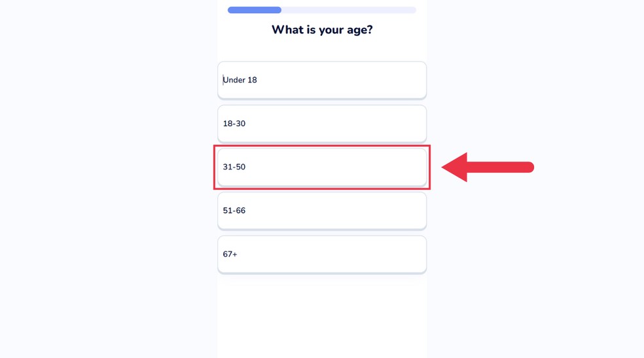Choose the 67+ age option
This screenshot has width=644, height=358.
(321, 254)
